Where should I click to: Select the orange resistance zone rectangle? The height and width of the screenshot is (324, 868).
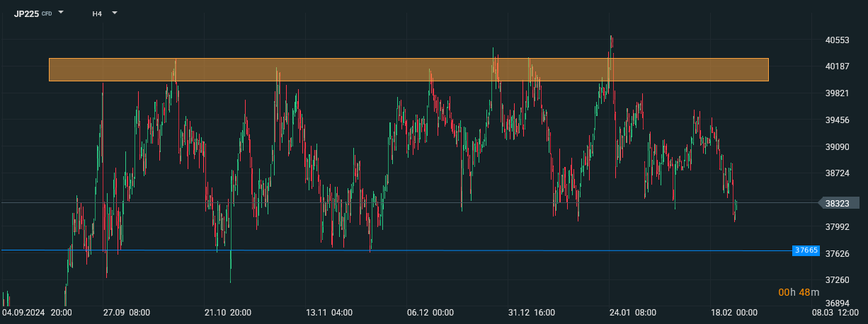pyautogui.click(x=409, y=69)
